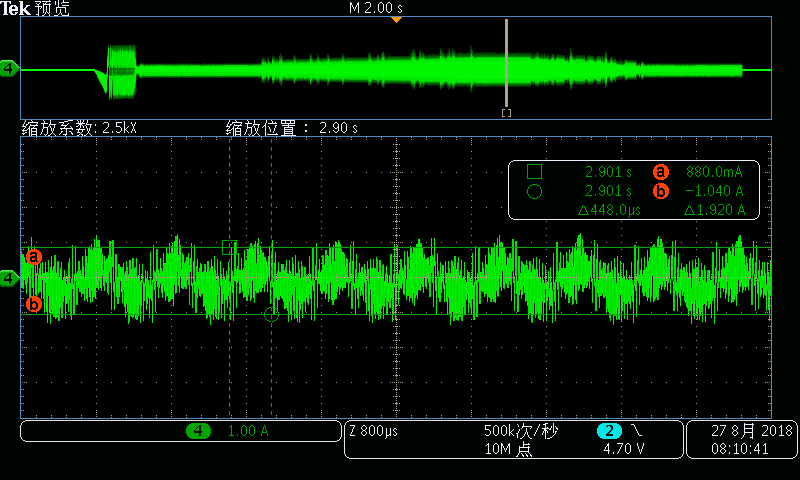800x480 pixels.
Task: Click the cyan channel 2 trigger badge
Action: tap(609, 431)
